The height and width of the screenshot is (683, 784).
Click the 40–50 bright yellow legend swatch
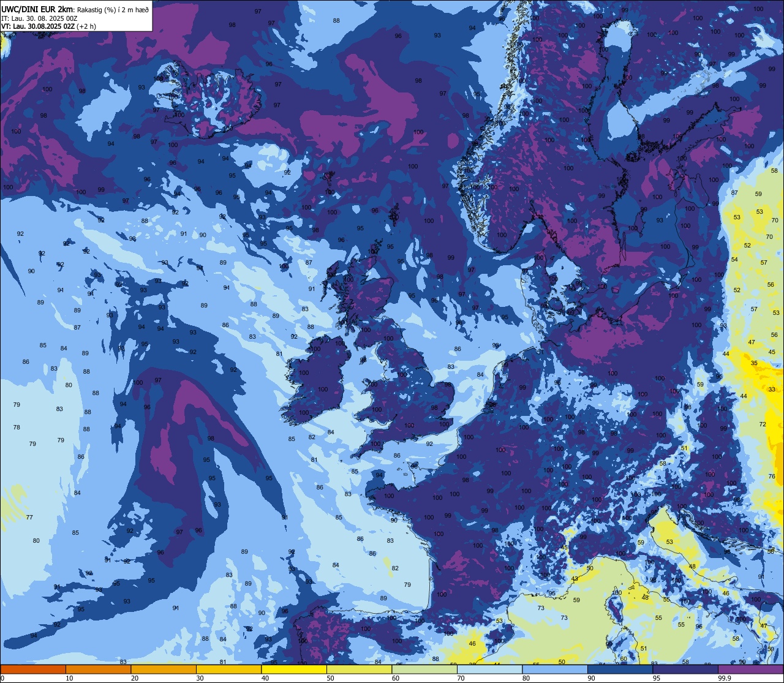coord(294,669)
